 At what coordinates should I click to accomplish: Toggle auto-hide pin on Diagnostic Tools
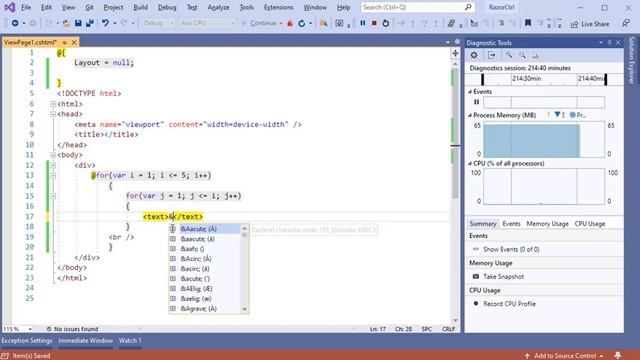pos(609,42)
